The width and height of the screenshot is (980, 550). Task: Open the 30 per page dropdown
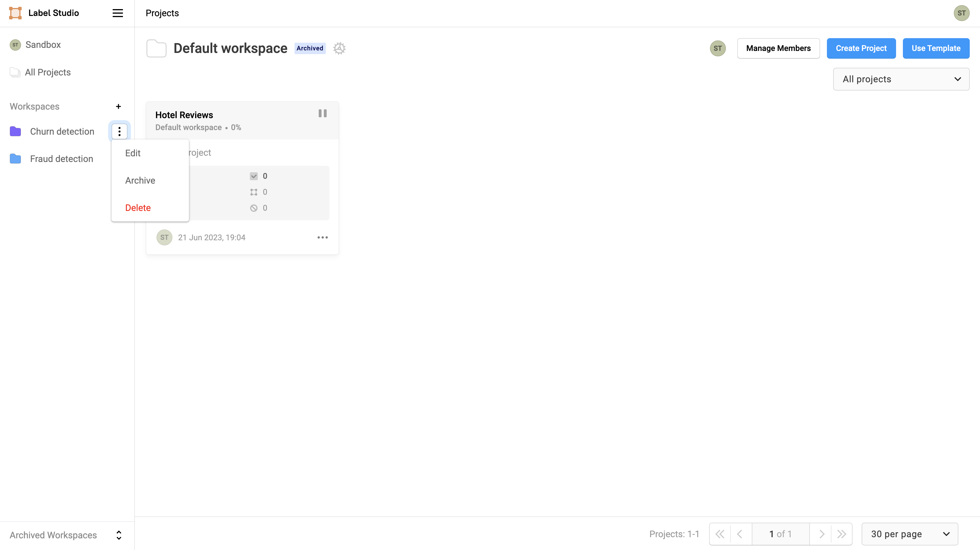909,534
